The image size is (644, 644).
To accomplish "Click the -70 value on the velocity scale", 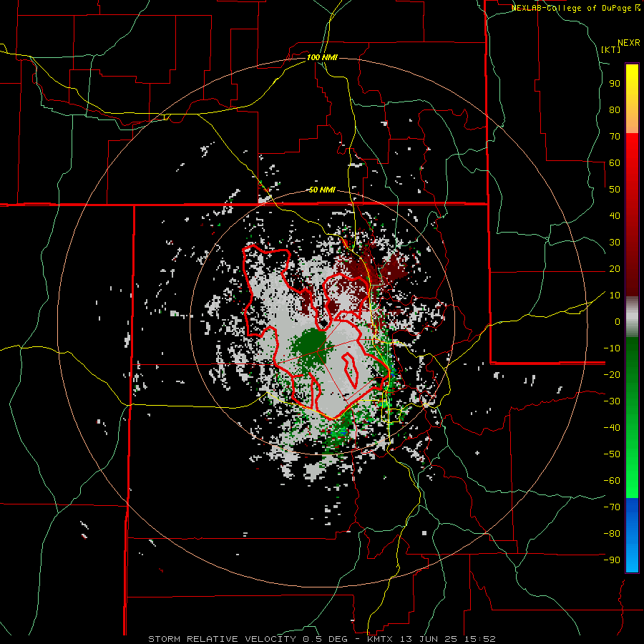I will tap(612, 507).
